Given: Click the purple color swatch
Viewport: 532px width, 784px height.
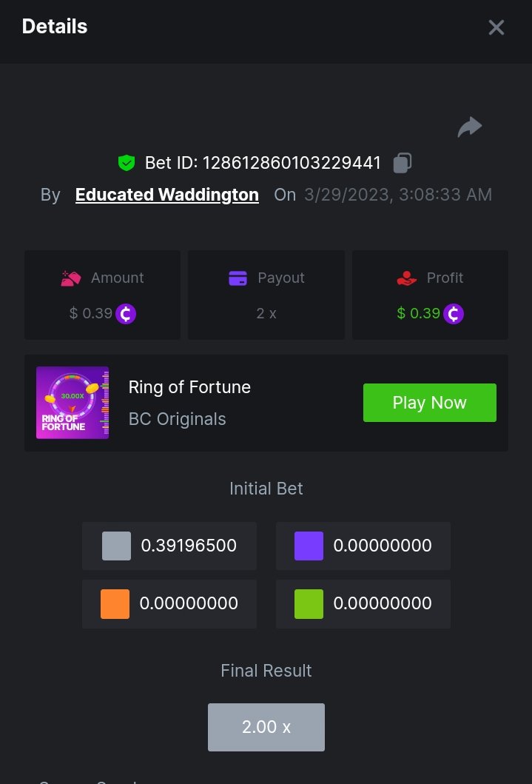Looking at the screenshot, I should 309,546.
